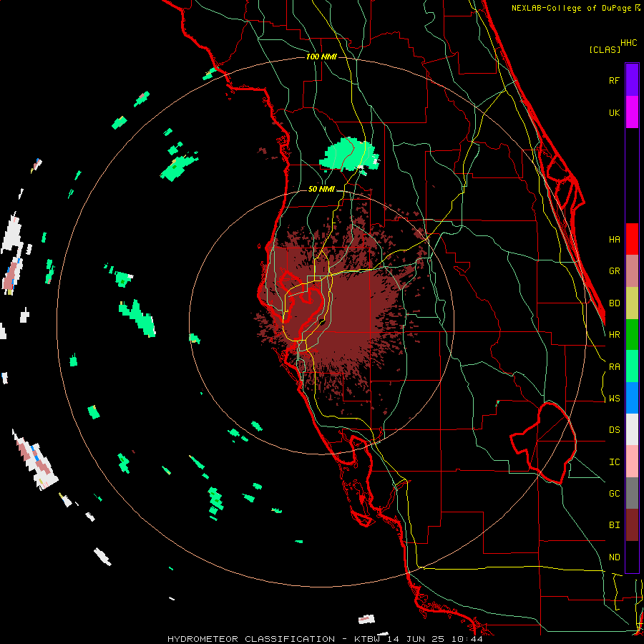The image size is (644, 644).
Task: Select the light pink IC legend swatch
Action: click(x=632, y=462)
